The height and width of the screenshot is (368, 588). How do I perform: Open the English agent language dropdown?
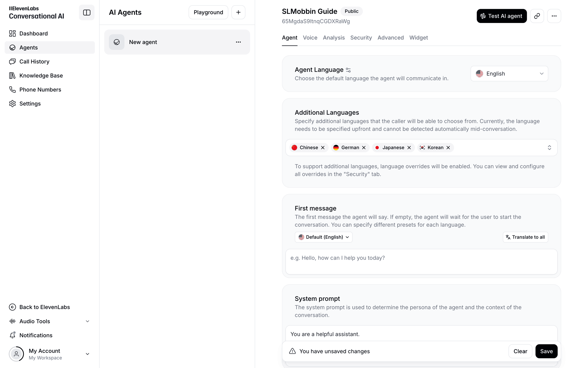(x=509, y=74)
